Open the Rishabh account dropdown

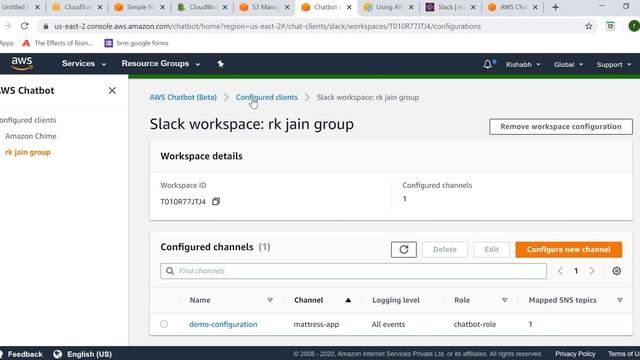pos(523,64)
